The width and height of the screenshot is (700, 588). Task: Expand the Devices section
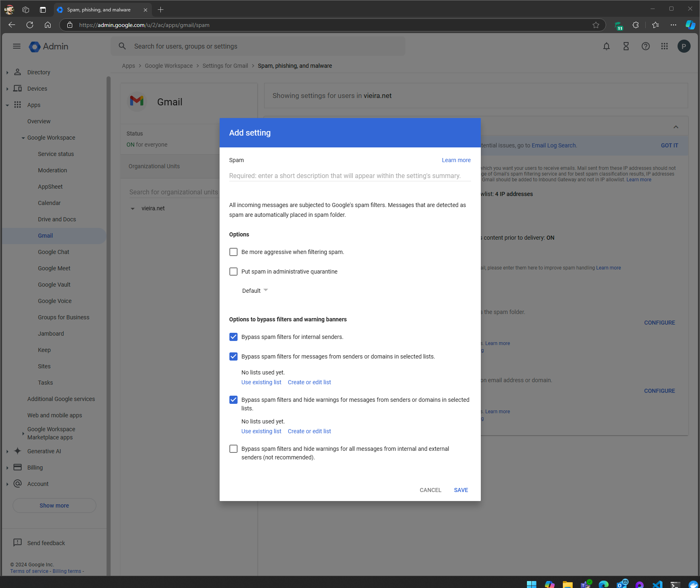pos(7,89)
